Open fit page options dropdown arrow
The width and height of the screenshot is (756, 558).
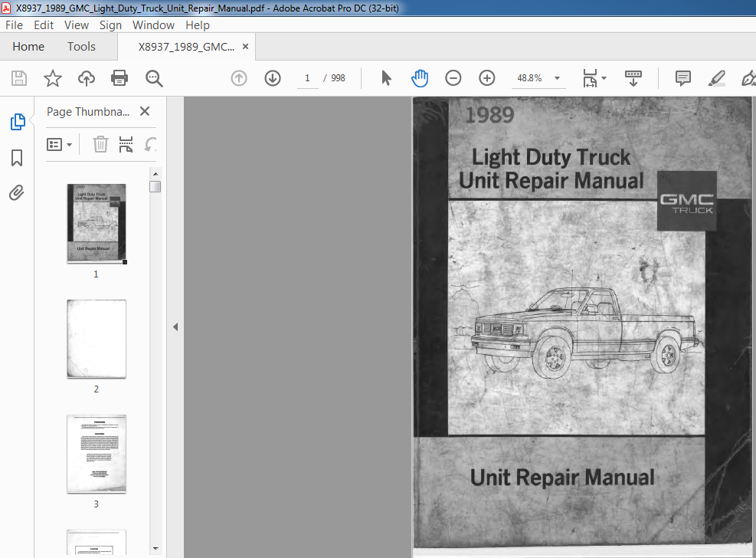[604, 78]
